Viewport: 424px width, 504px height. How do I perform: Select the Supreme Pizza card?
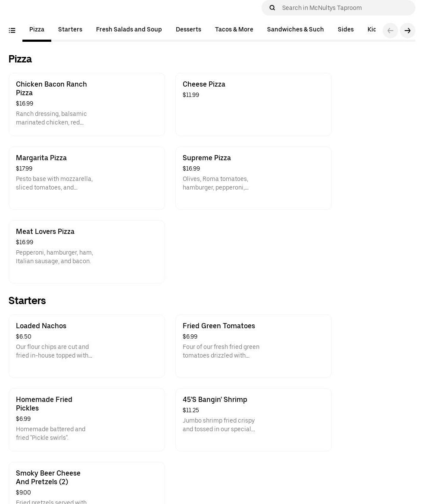point(253,178)
